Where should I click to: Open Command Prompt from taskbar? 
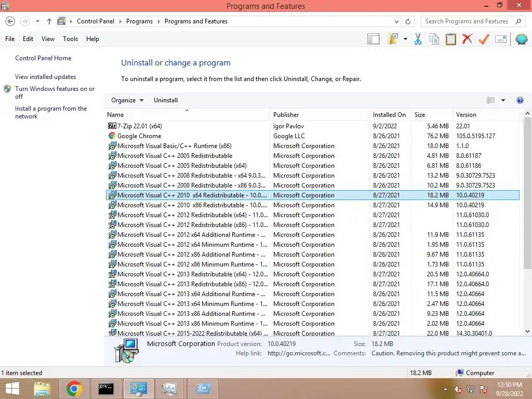(106, 389)
